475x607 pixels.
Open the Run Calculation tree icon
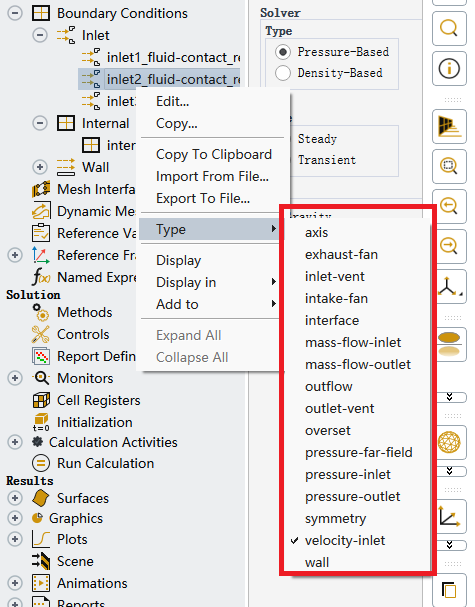click(41, 463)
